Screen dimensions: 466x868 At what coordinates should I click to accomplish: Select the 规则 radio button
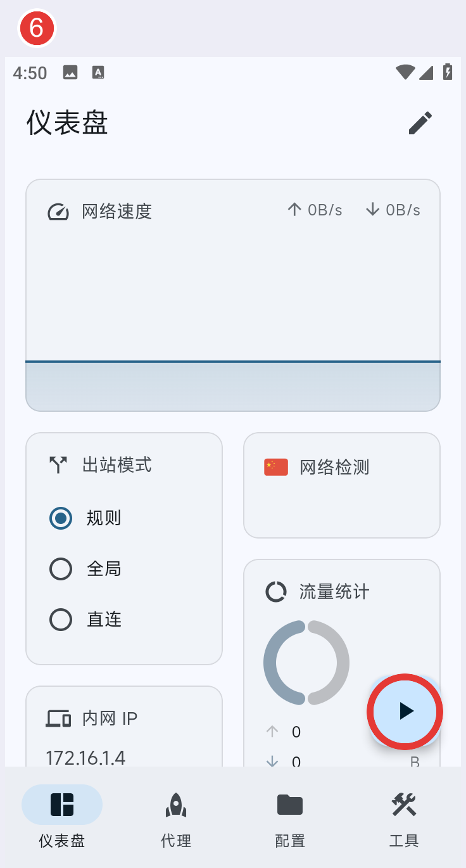pos(61,518)
